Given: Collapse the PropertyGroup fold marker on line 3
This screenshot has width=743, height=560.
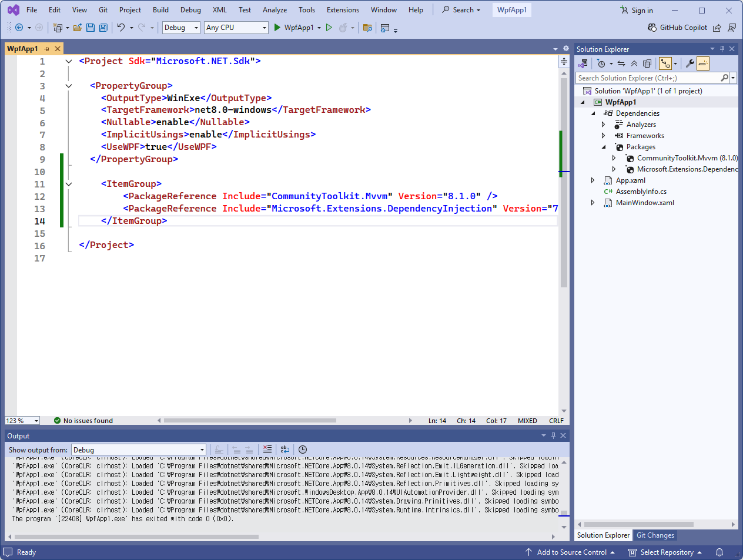Looking at the screenshot, I should point(69,86).
